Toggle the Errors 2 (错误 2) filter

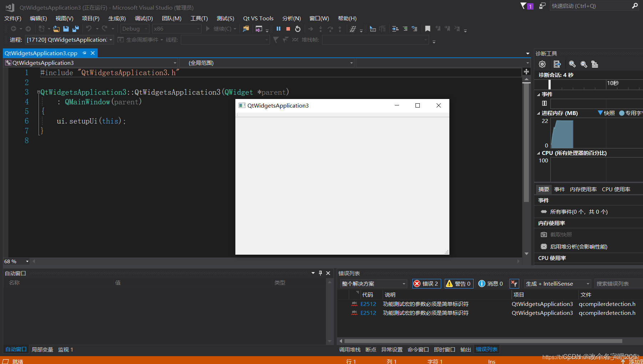(427, 284)
